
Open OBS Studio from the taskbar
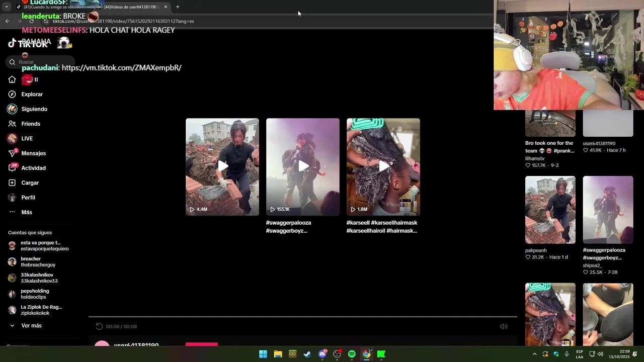point(337,354)
